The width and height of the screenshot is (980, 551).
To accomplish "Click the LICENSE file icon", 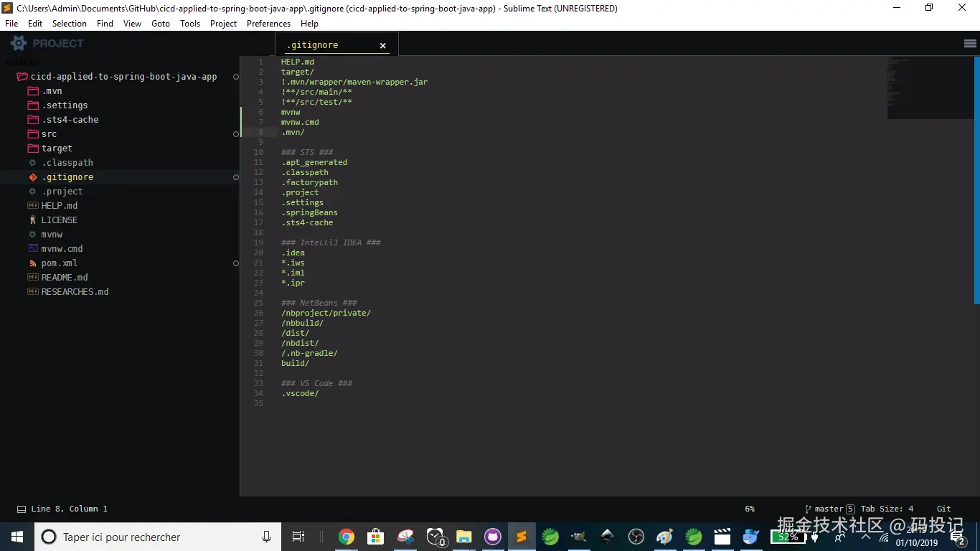I will point(32,220).
